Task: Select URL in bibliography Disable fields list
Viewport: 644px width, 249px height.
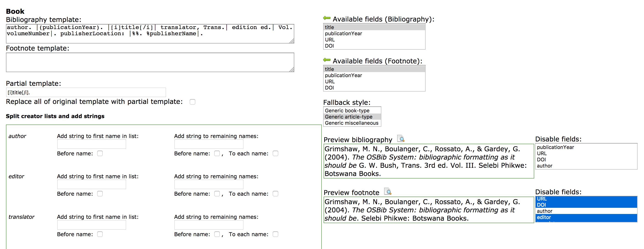Action: [586, 153]
